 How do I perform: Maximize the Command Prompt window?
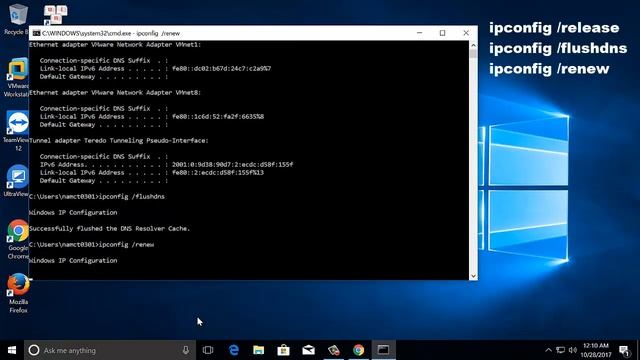[442, 33]
